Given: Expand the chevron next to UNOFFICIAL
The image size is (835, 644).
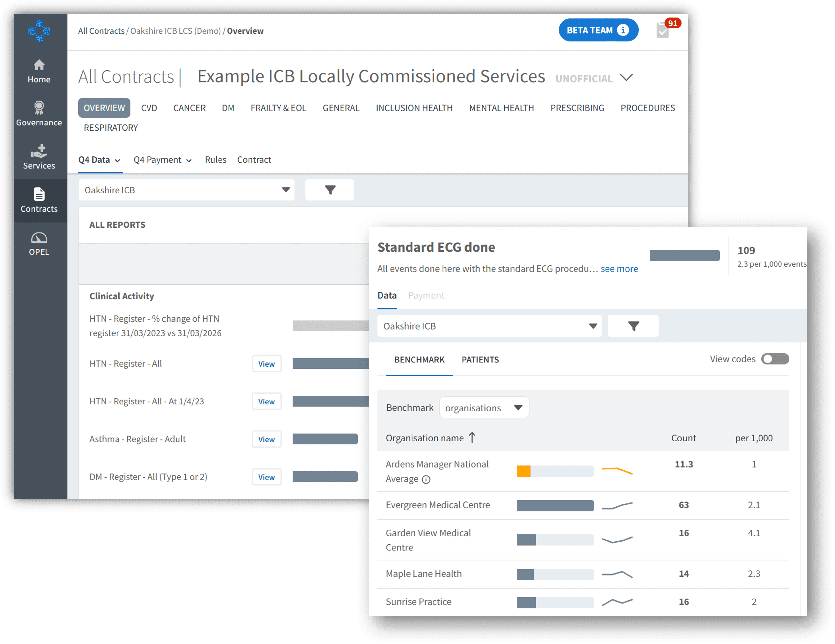Looking at the screenshot, I should click(626, 78).
